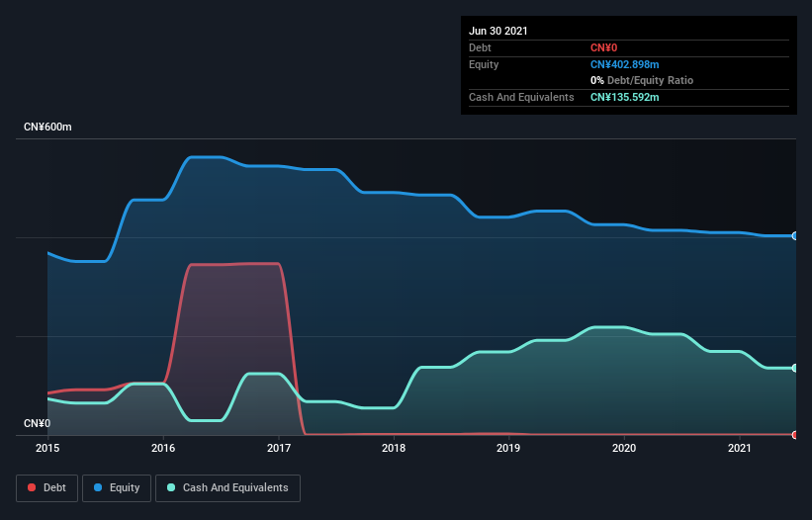
Task: Toggle the Debt legend button
Action: pos(46,488)
